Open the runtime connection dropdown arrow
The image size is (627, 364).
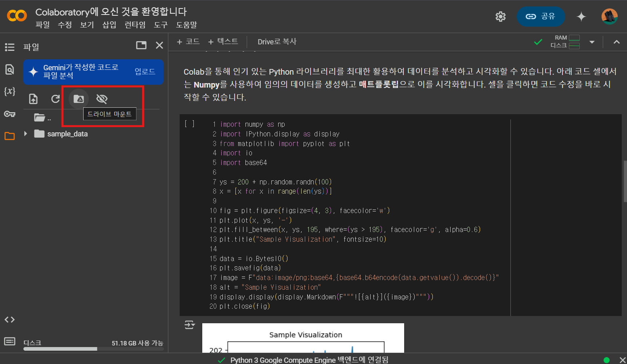(x=592, y=42)
